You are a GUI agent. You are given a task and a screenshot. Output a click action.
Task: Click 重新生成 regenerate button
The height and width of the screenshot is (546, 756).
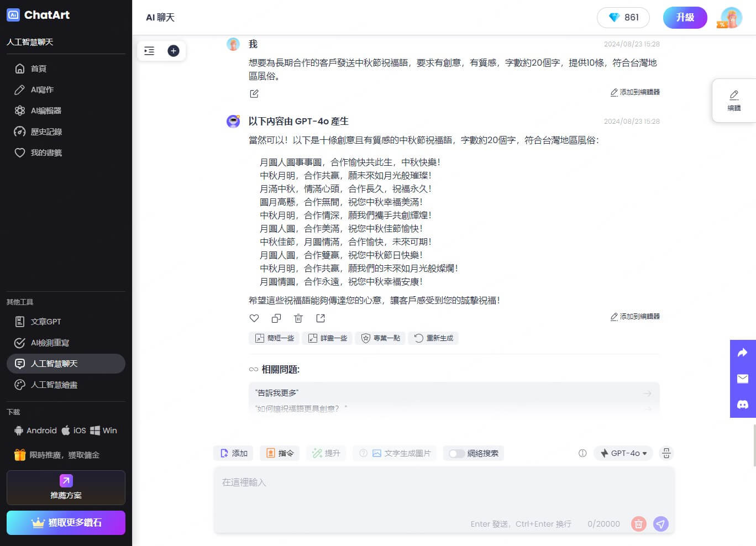tap(434, 338)
